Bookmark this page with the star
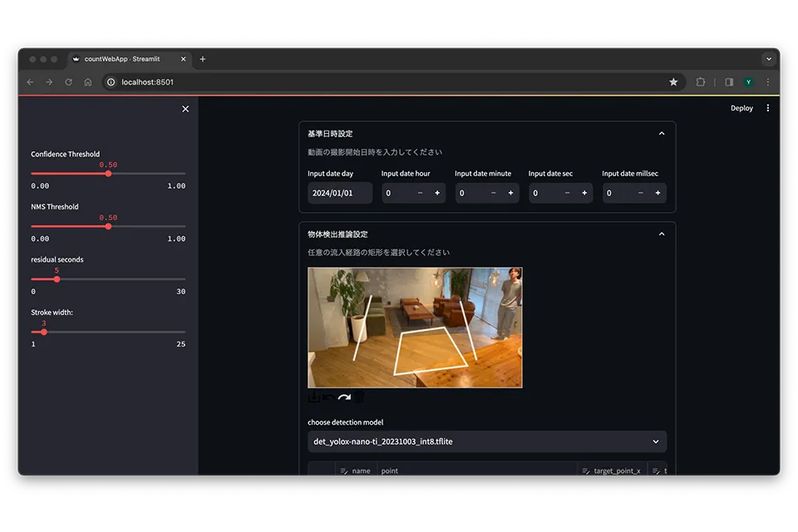The width and height of the screenshot is (798, 532). [673, 82]
